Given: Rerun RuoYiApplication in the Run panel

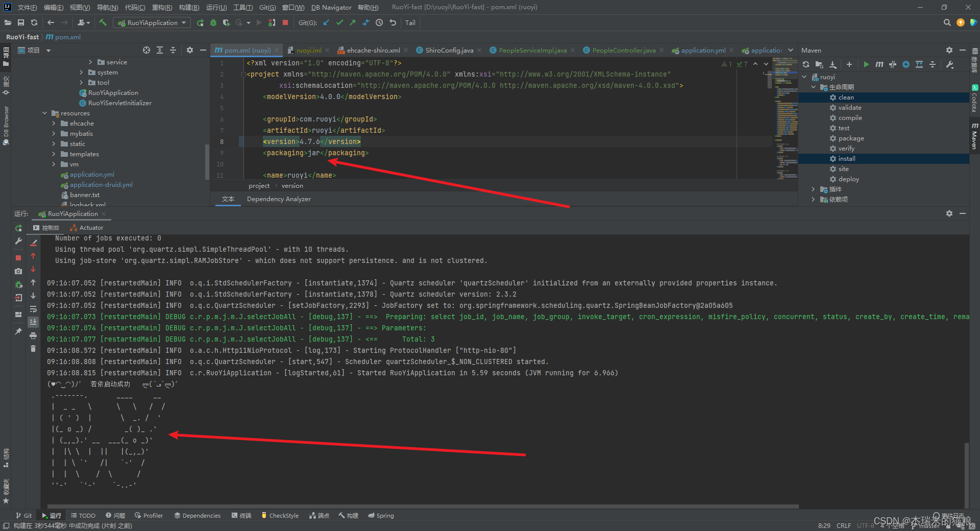Looking at the screenshot, I should click(x=18, y=228).
